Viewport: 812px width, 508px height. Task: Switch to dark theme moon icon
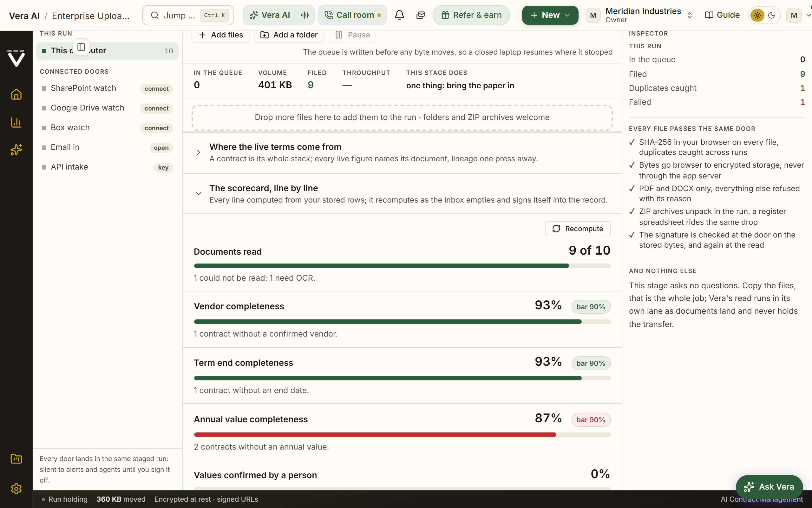click(x=771, y=15)
